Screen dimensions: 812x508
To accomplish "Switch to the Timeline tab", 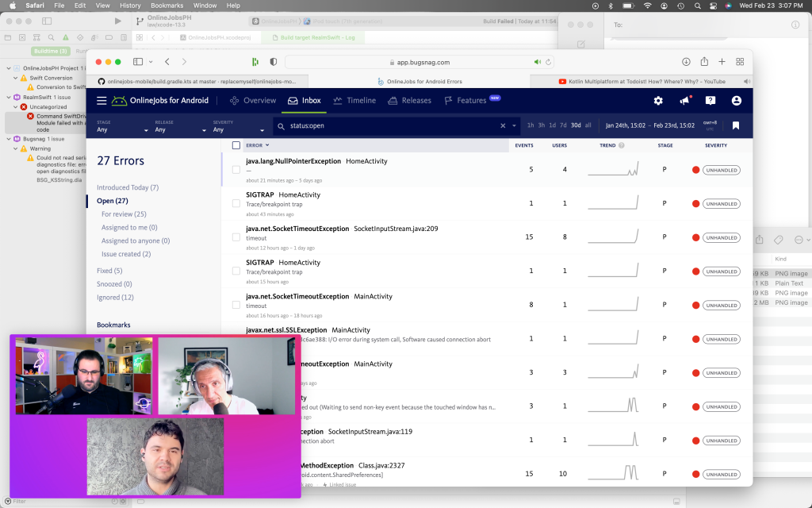I will coord(354,101).
